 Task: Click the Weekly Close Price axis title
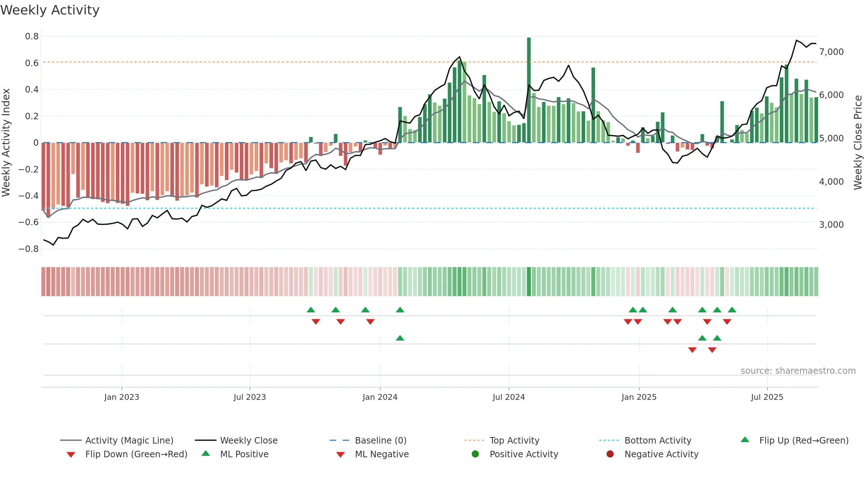click(858, 142)
